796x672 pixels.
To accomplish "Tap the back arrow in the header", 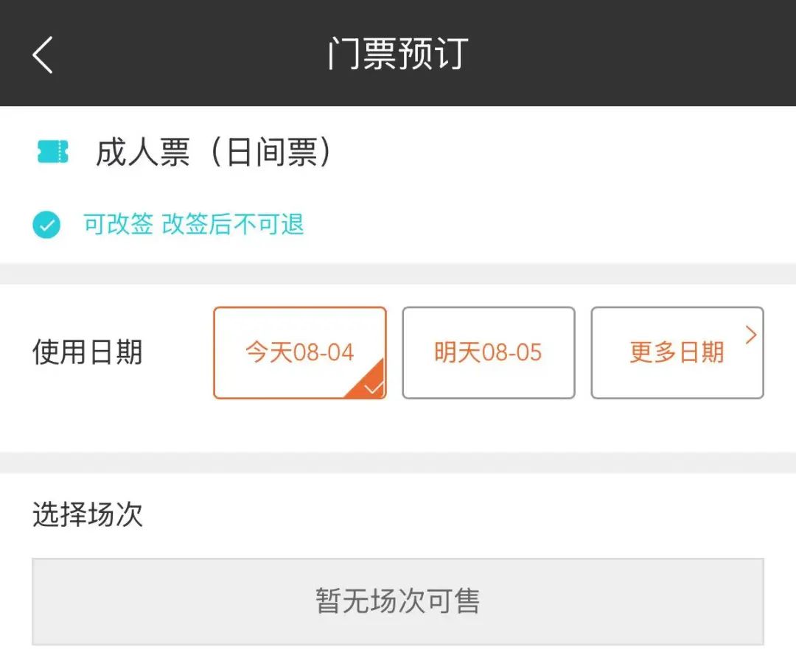I will (43, 54).
